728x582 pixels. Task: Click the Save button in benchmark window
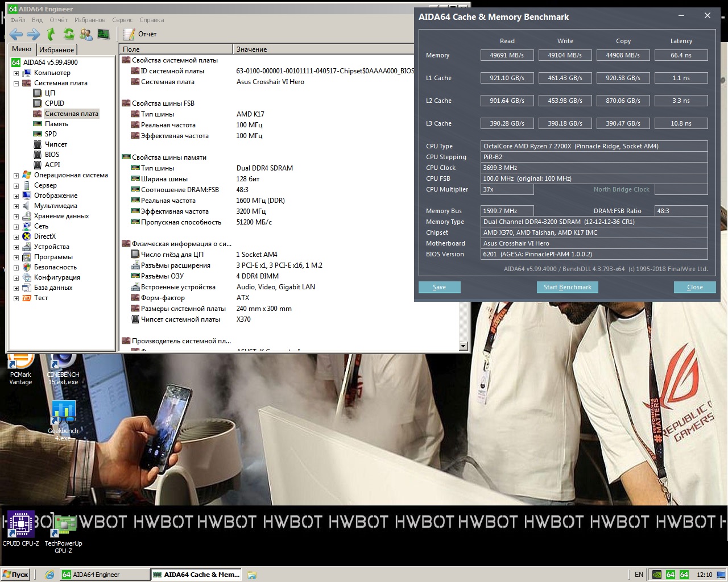tap(439, 287)
